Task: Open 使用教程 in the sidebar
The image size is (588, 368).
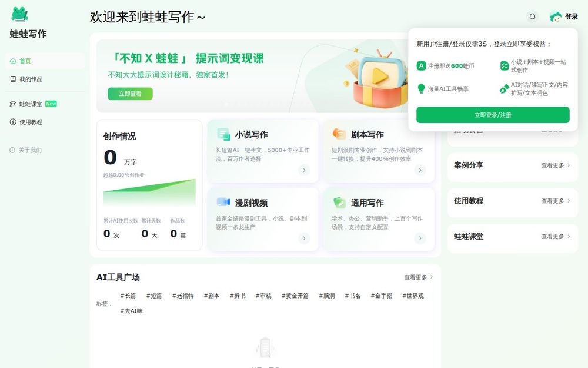Action: [45, 122]
